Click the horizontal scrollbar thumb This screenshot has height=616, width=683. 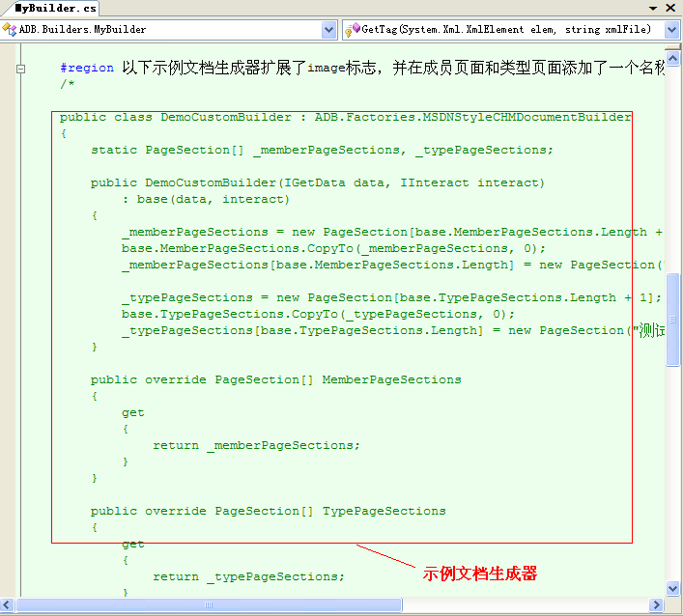point(207,605)
